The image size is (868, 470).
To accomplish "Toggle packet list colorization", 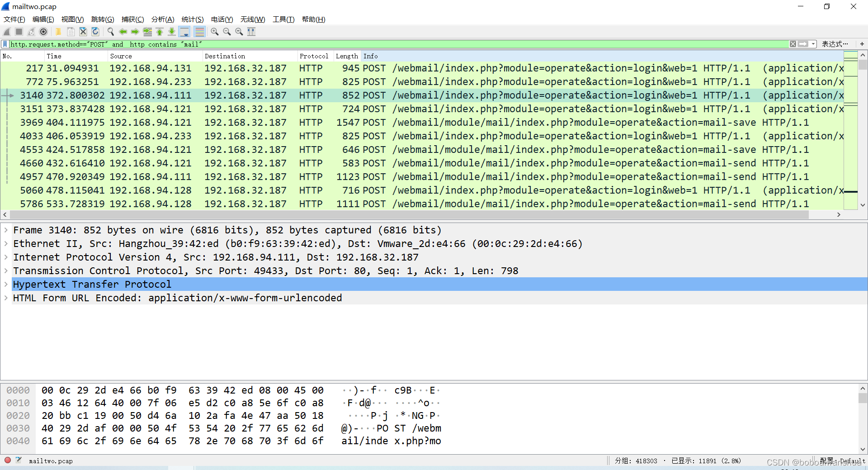I will tap(199, 32).
